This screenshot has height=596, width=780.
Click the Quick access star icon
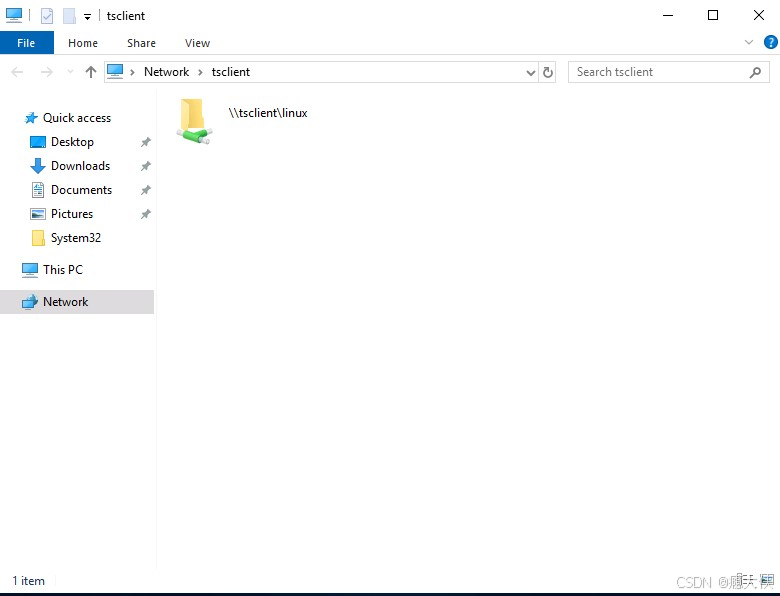pyautogui.click(x=31, y=118)
